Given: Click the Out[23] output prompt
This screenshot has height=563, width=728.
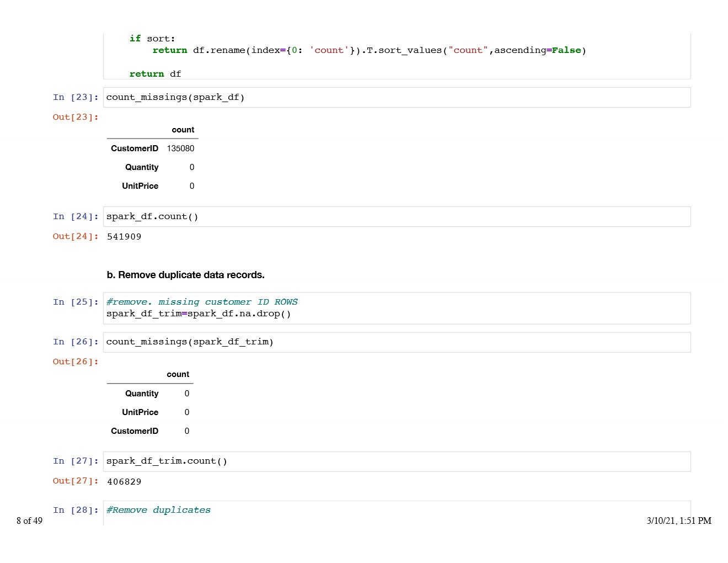Looking at the screenshot, I should 76,117.
